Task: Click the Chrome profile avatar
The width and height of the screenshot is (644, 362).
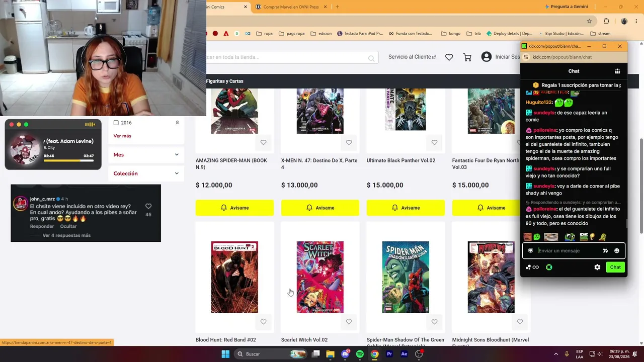Action: [x=624, y=21]
